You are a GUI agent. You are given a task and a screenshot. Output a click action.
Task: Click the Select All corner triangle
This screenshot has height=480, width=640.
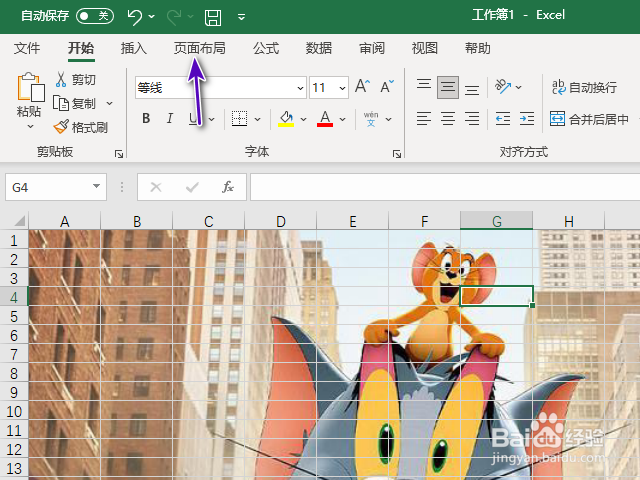click(20, 221)
